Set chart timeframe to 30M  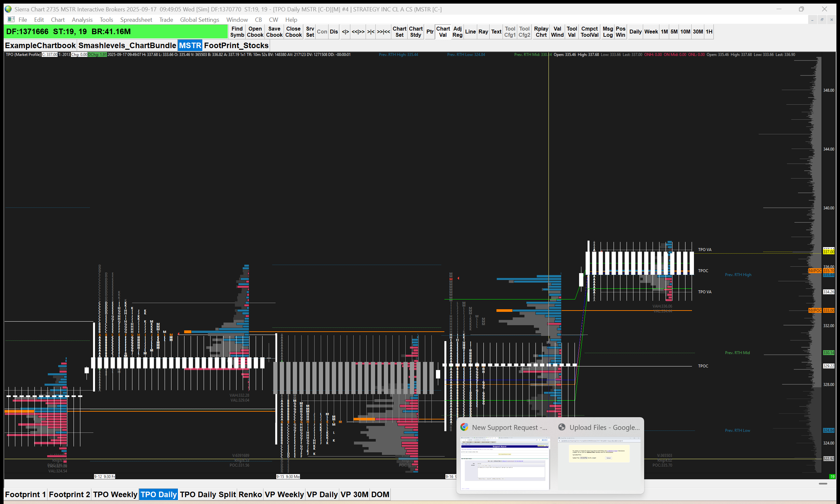click(x=698, y=32)
